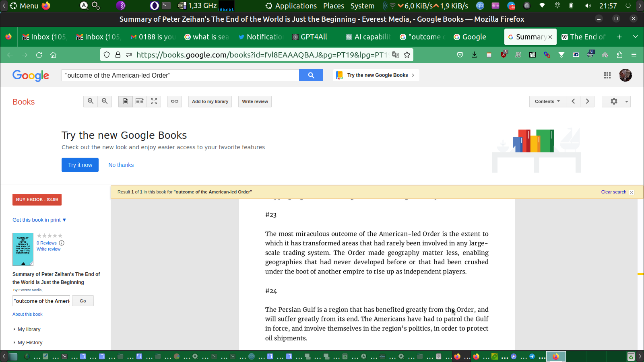644x362 pixels.
Task: Open the Firefox extensions puzzle menu
Action: tap(619, 55)
